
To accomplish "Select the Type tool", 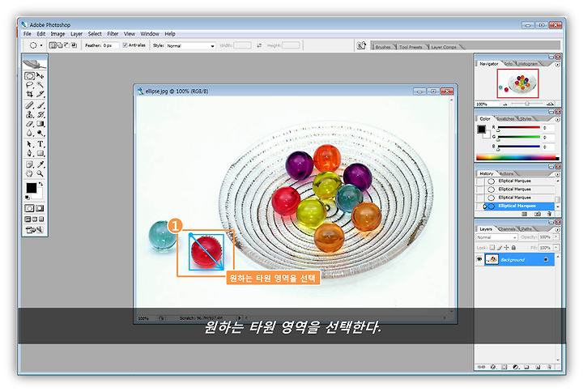I will pos(40,144).
